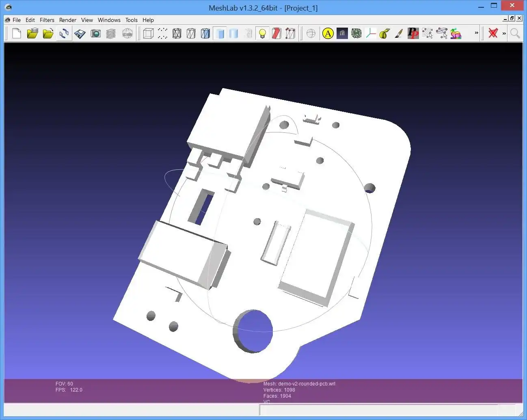Image resolution: width=527 pixels, height=420 pixels.
Task: Click the rainbow bunny tool icon
Action: click(x=456, y=33)
